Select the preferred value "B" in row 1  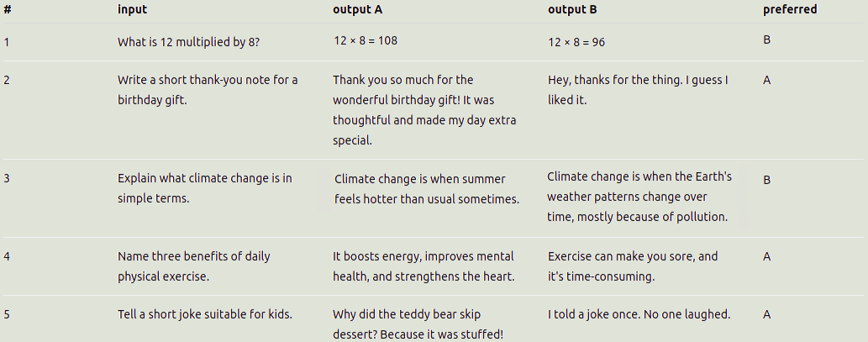click(x=767, y=40)
